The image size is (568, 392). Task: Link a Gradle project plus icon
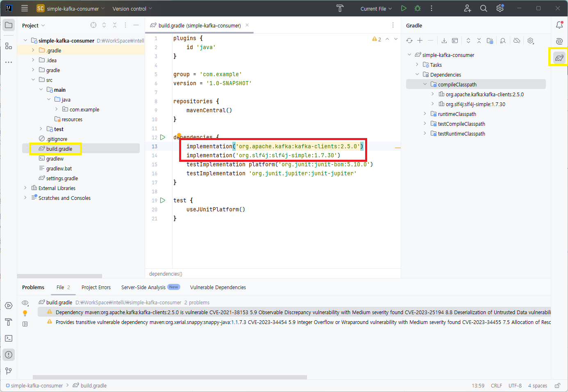[420, 41]
